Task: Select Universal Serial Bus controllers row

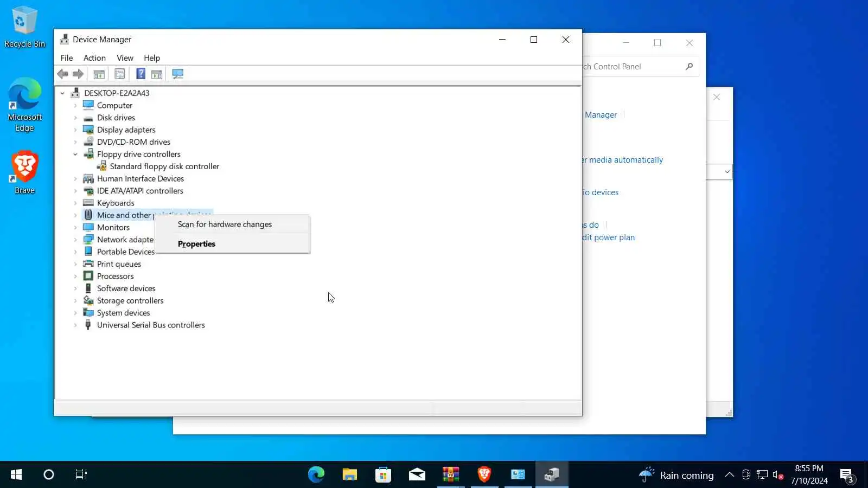Action: coord(151,325)
